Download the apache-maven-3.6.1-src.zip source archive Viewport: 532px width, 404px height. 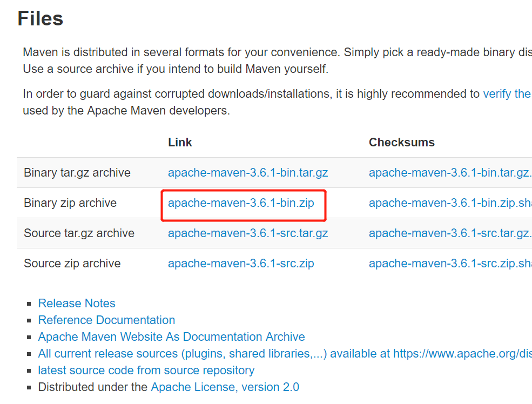[x=241, y=263]
